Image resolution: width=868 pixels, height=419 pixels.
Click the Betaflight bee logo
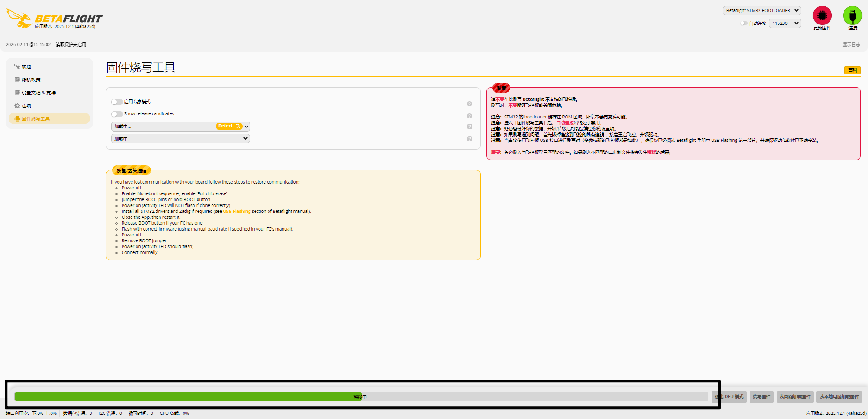click(x=19, y=18)
